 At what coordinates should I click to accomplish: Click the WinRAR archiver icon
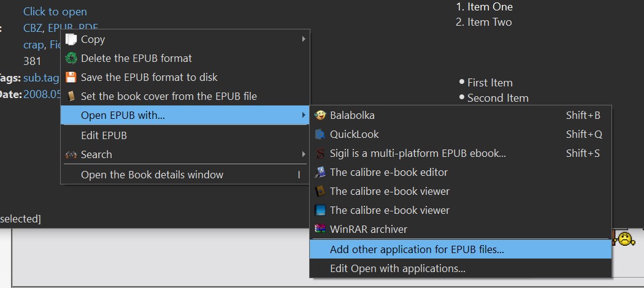click(x=320, y=229)
